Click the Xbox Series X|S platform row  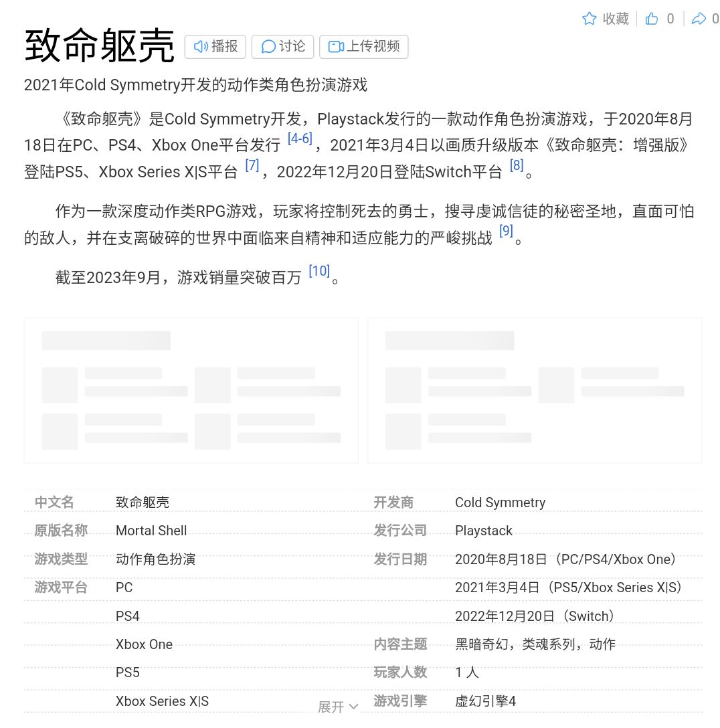click(162, 701)
